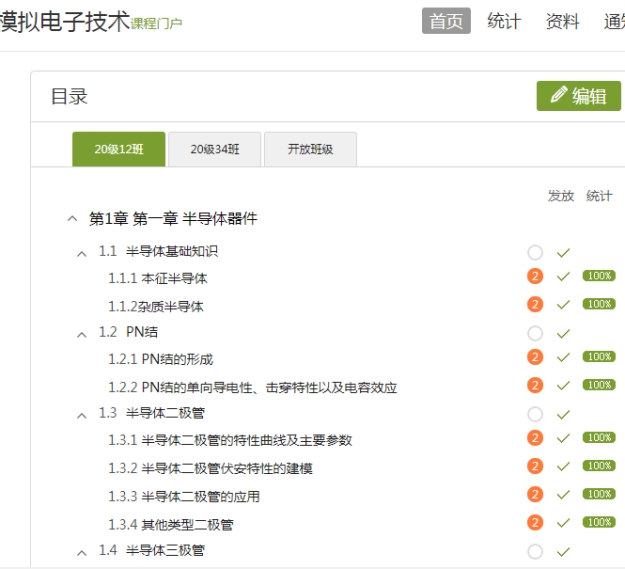Click green checkmark in 1.3.1 row
This screenshot has width=625, height=569.
click(563, 439)
